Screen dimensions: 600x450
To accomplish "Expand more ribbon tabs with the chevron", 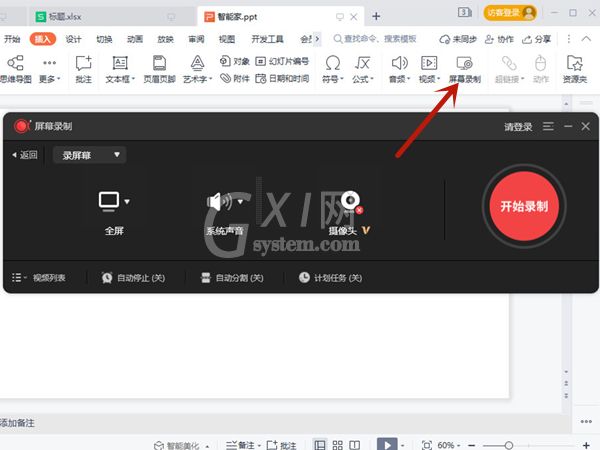I will pos(317,39).
